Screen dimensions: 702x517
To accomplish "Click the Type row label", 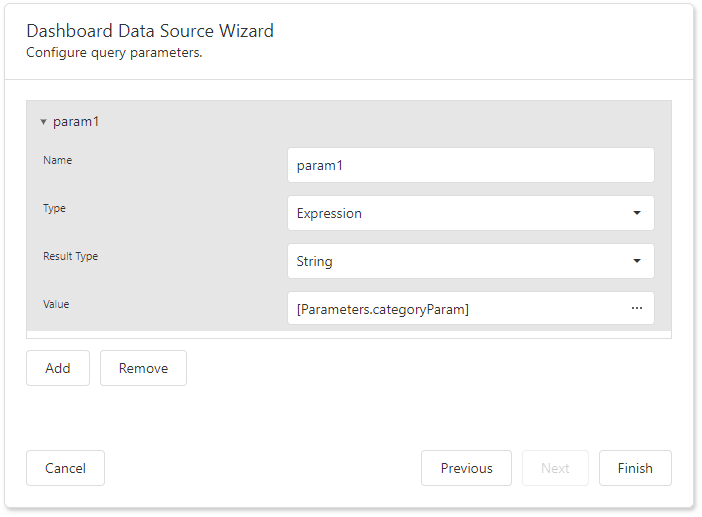I will coord(54,208).
